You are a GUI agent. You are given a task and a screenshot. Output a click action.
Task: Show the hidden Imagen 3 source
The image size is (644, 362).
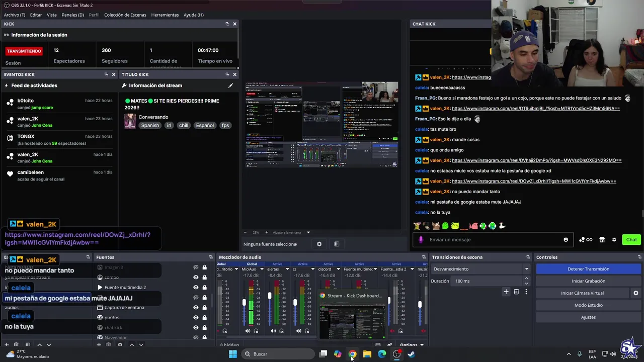[196, 267]
